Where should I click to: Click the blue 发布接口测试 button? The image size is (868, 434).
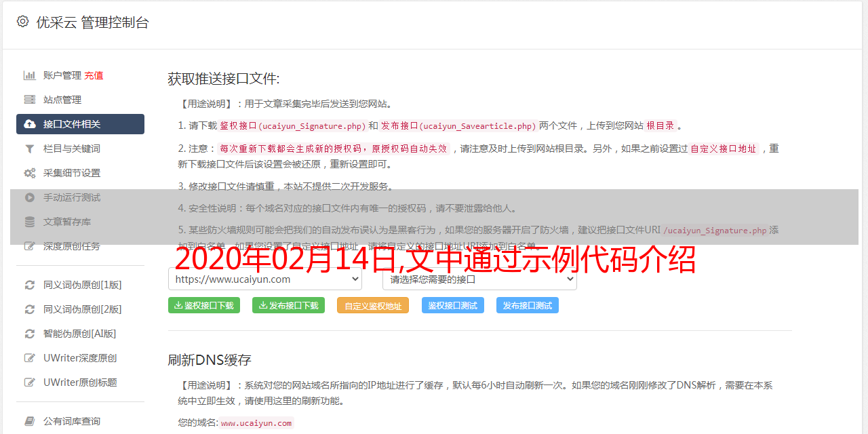(x=528, y=305)
